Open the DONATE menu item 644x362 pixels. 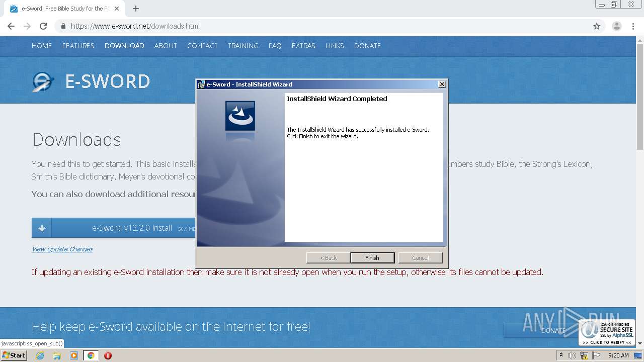[367, 46]
